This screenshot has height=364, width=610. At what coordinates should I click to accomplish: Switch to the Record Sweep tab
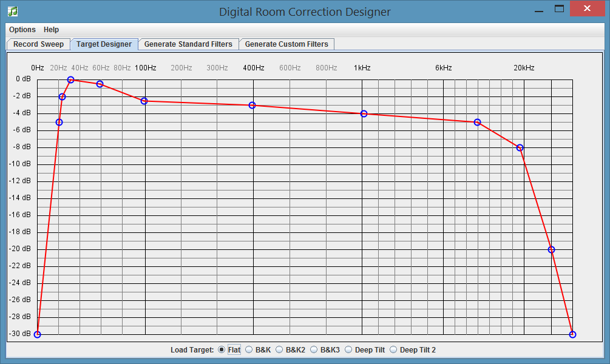[38, 44]
